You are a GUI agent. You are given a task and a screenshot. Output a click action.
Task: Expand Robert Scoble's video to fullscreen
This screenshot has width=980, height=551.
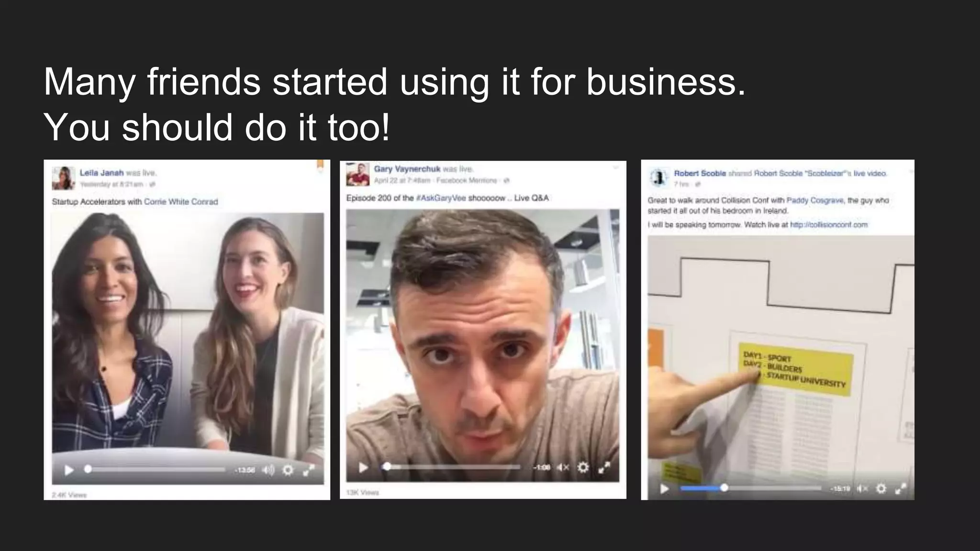point(901,488)
